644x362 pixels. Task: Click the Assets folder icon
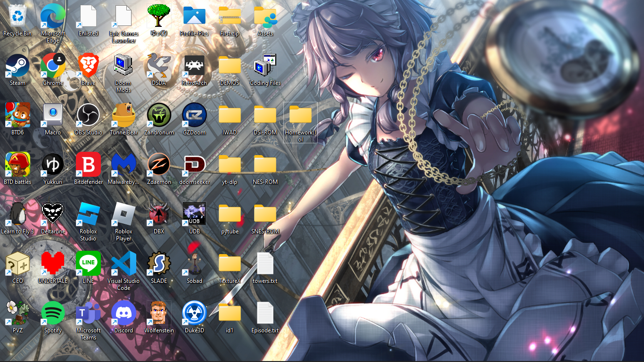coord(265,16)
